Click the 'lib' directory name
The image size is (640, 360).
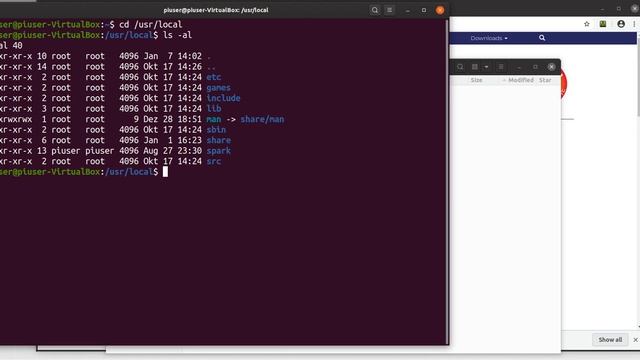tap(213, 109)
